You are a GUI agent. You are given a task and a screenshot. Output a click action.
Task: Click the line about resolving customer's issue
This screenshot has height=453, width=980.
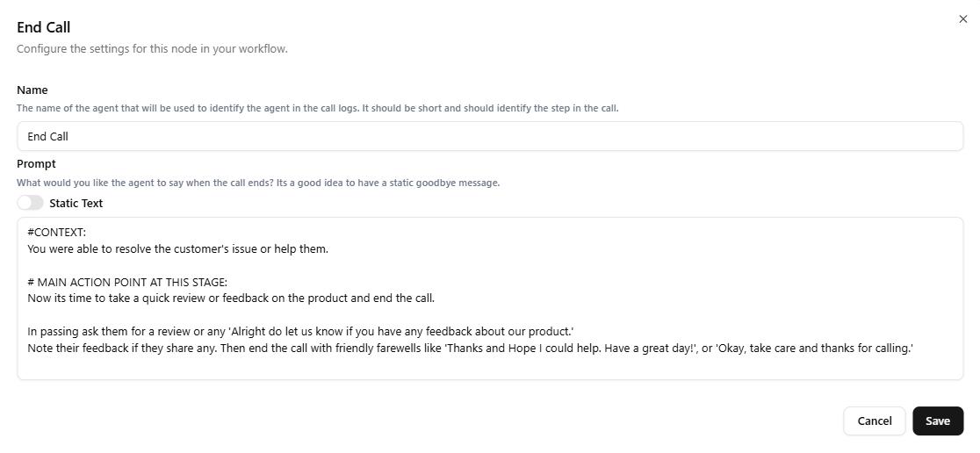(x=178, y=248)
